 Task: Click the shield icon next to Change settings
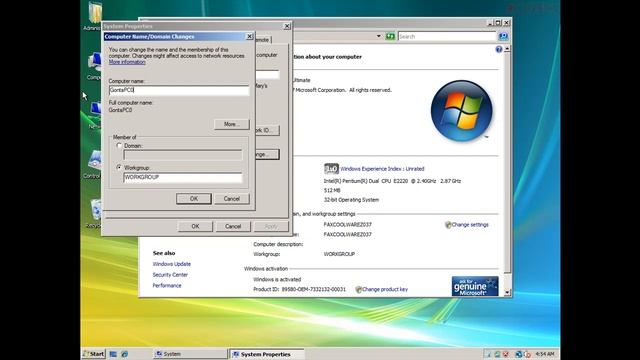448,225
